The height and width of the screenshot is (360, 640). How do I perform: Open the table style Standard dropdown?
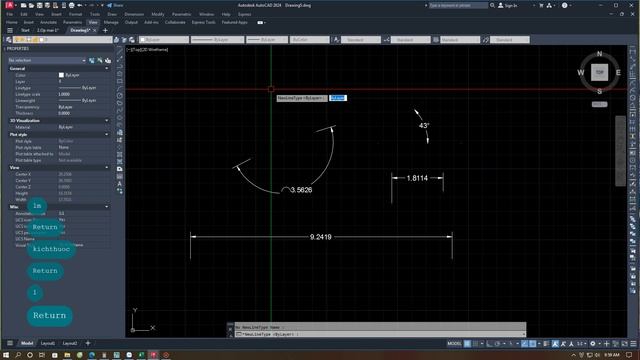tap(460, 40)
